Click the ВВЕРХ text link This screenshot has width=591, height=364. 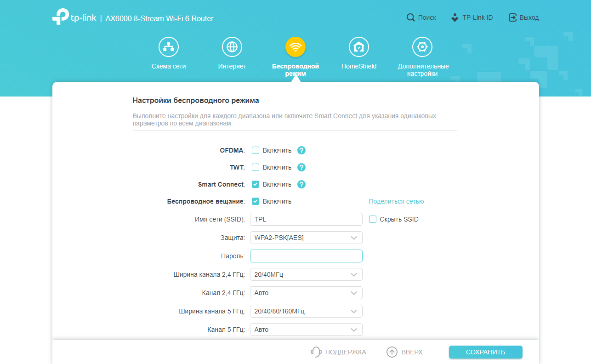(412, 352)
